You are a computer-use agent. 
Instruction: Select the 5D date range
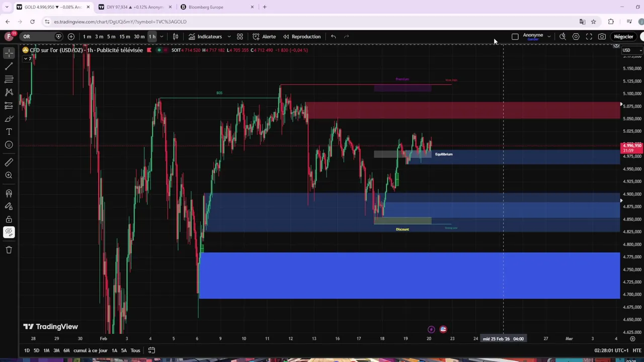coord(36,350)
